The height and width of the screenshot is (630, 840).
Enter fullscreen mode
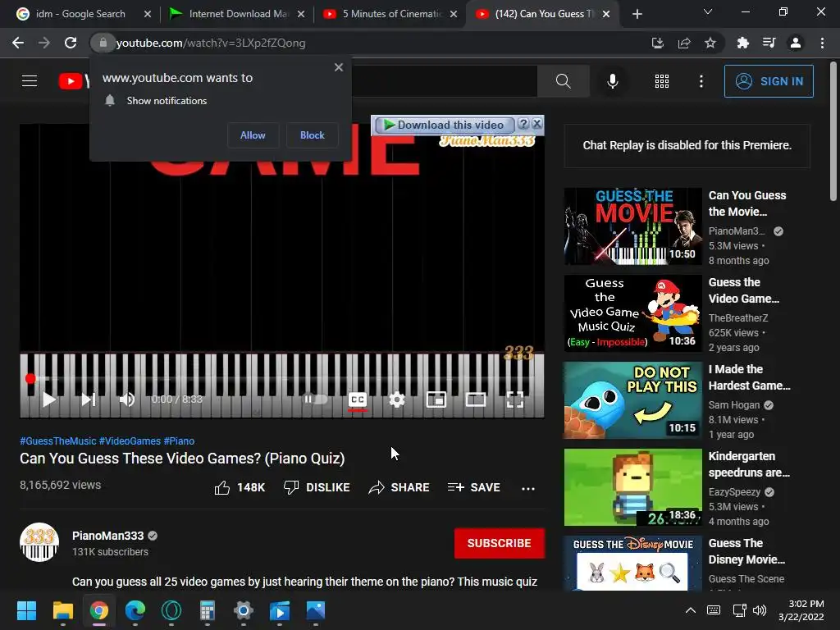tap(515, 399)
